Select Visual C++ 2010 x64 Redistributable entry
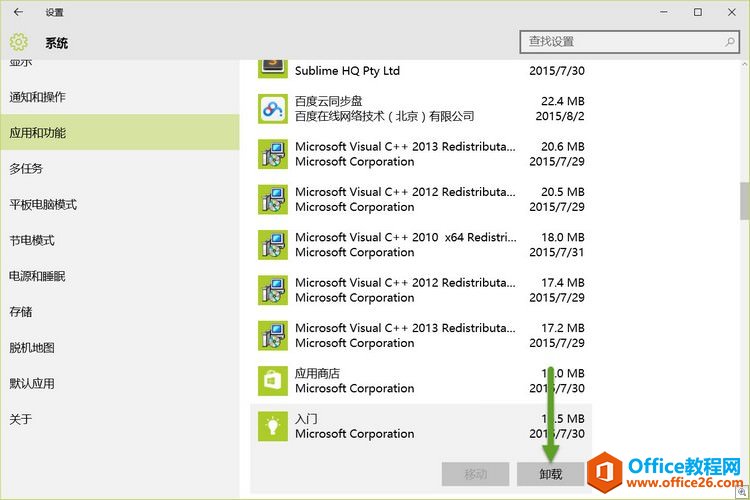The image size is (750, 500). 421,245
